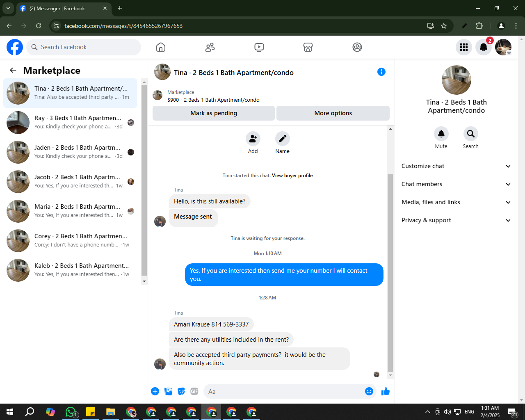Click the conversation list scrollbar

click(144, 180)
